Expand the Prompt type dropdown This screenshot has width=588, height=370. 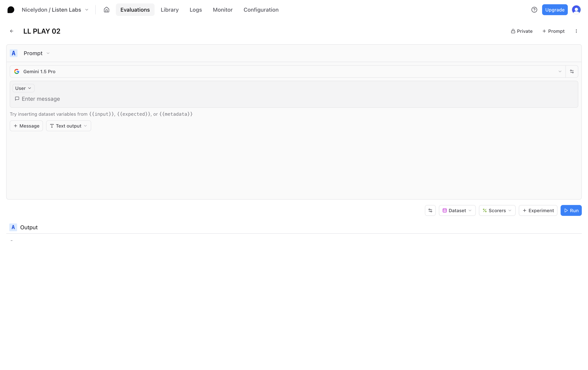37,53
